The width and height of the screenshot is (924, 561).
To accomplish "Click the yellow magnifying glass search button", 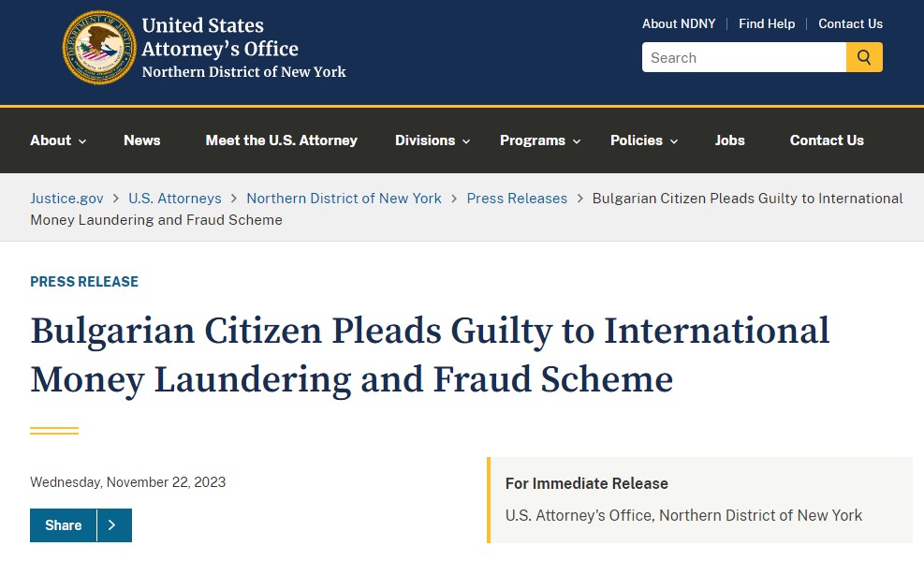I will 864,57.
